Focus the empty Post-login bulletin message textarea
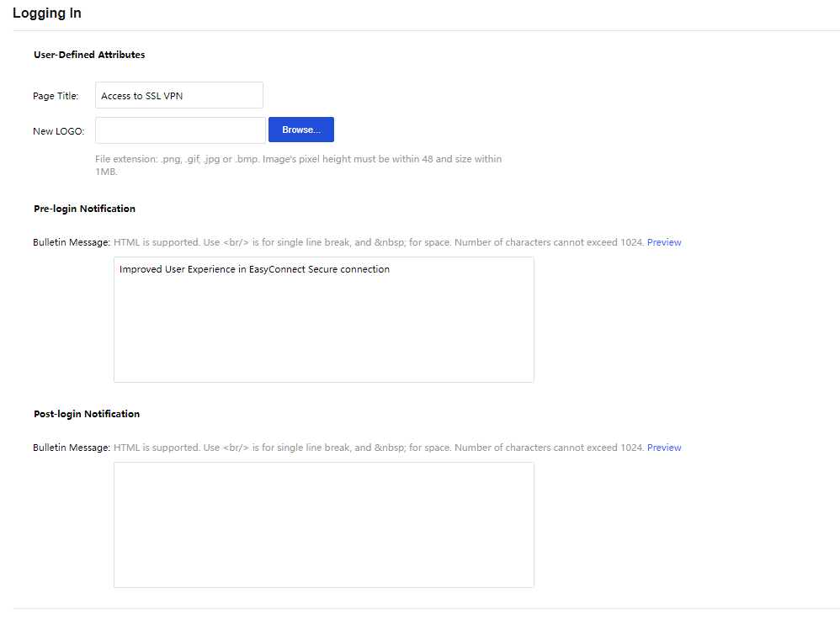Screen dimensions: 840x620 323,524
